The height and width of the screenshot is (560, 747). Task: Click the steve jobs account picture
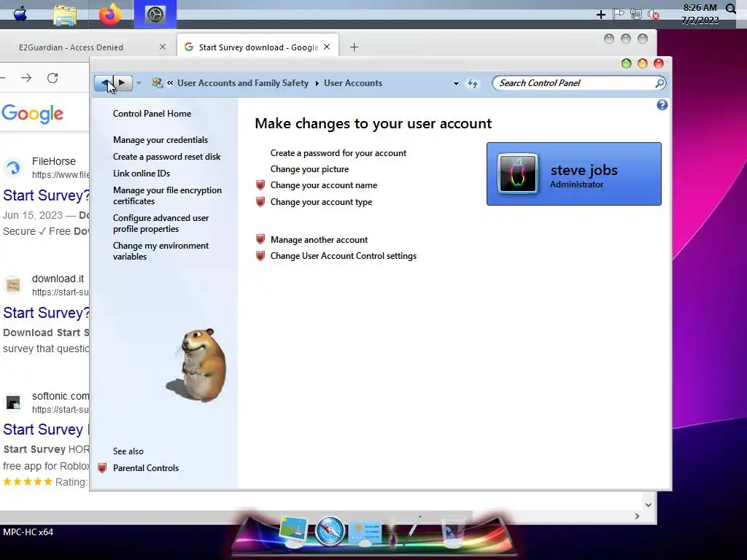(x=518, y=174)
